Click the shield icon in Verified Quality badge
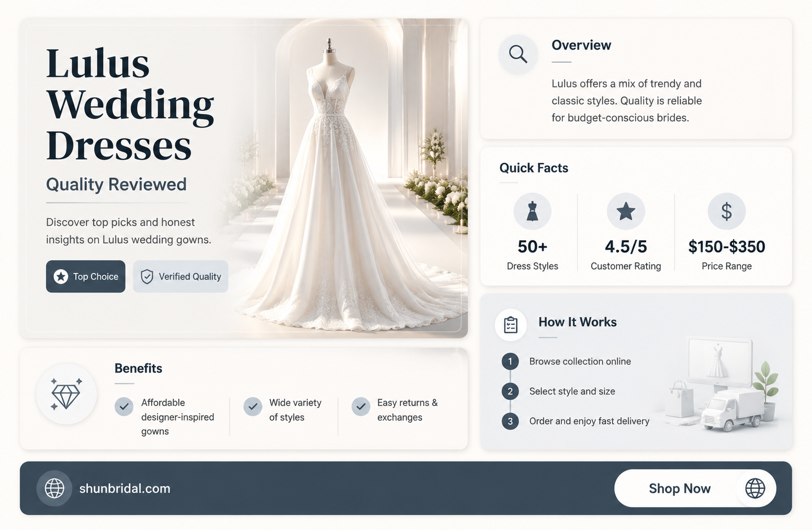The image size is (812, 530). click(x=147, y=276)
